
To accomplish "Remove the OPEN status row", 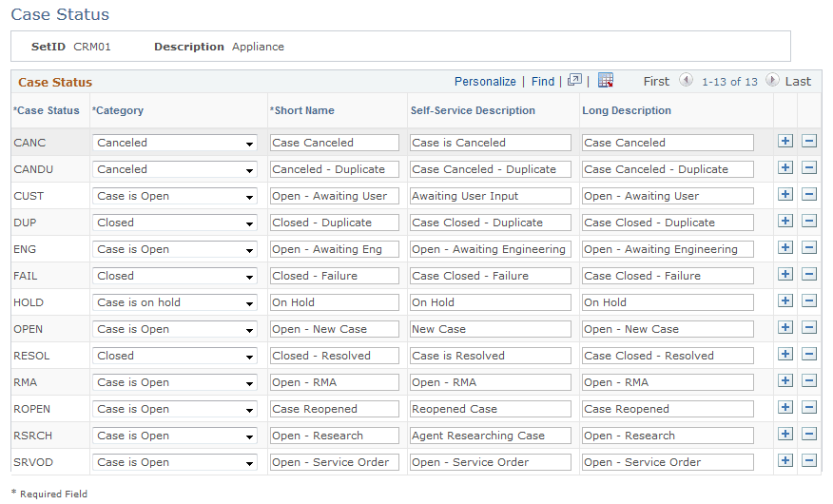I will (808, 327).
